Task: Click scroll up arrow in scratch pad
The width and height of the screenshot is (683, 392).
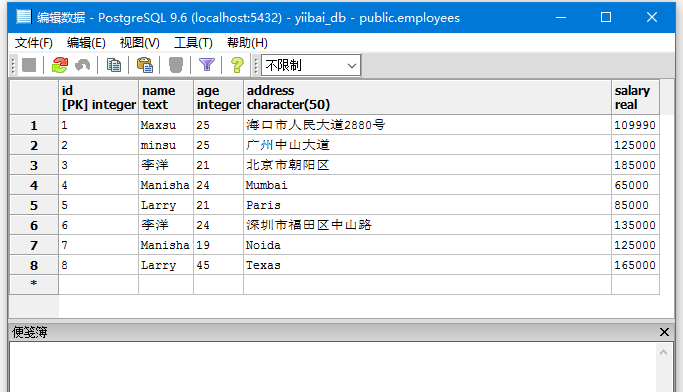Action: click(663, 352)
